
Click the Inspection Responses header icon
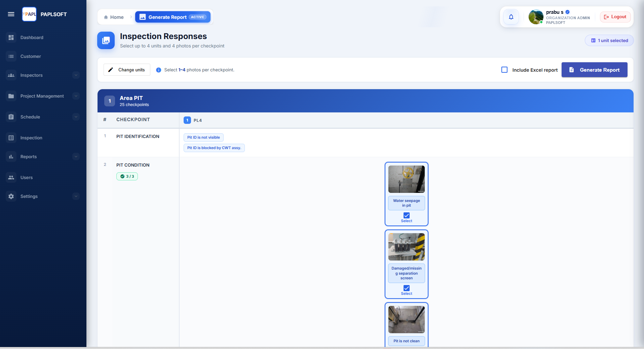click(x=106, y=40)
